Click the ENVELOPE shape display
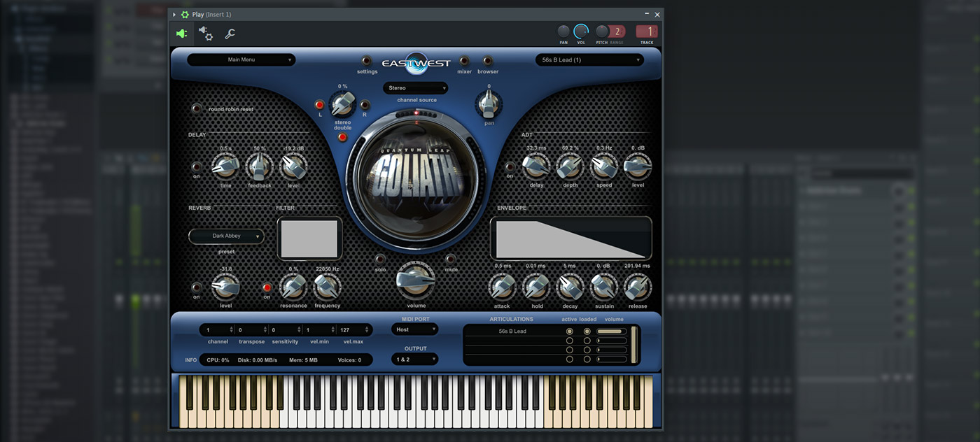The width and height of the screenshot is (980, 442). click(x=570, y=238)
